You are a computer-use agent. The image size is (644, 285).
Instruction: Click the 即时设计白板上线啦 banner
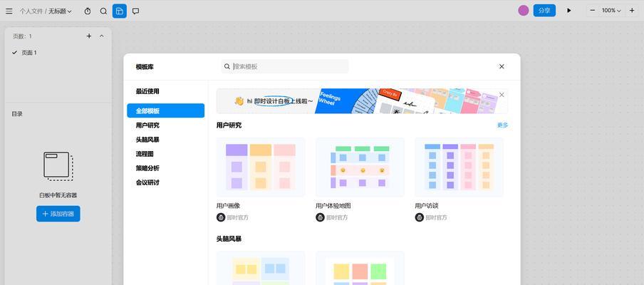pyautogui.click(x=362, y=101)
